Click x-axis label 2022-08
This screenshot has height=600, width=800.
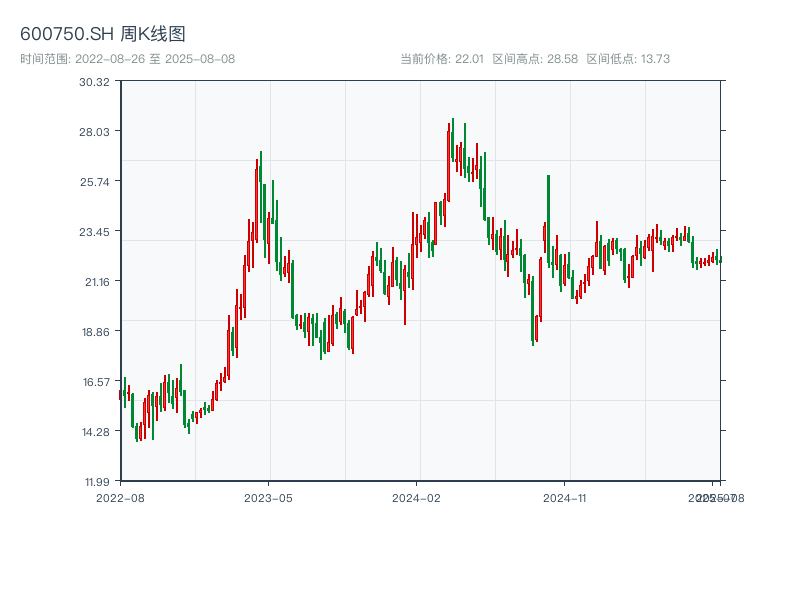(120, 498)
